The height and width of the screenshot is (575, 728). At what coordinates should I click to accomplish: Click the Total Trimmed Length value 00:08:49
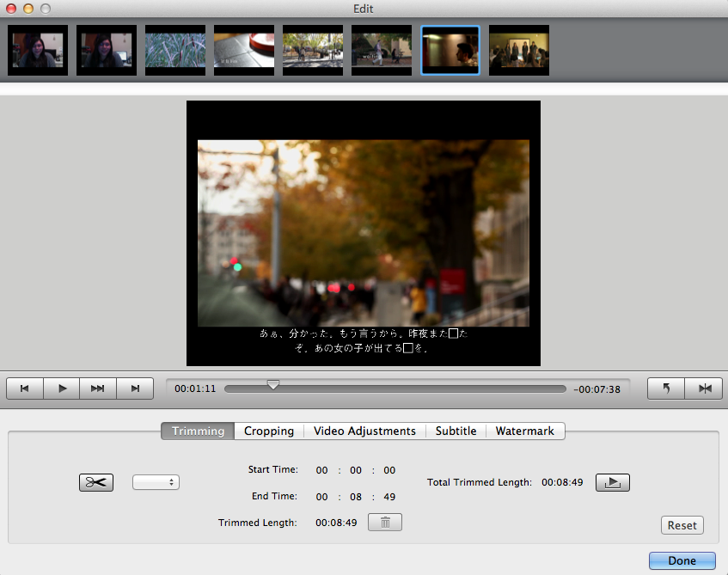pos(562,482)
